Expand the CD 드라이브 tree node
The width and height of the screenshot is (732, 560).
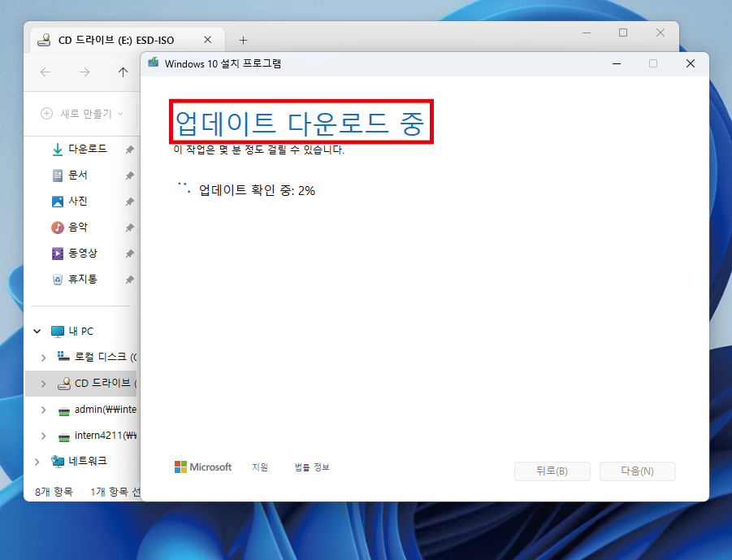43,384
